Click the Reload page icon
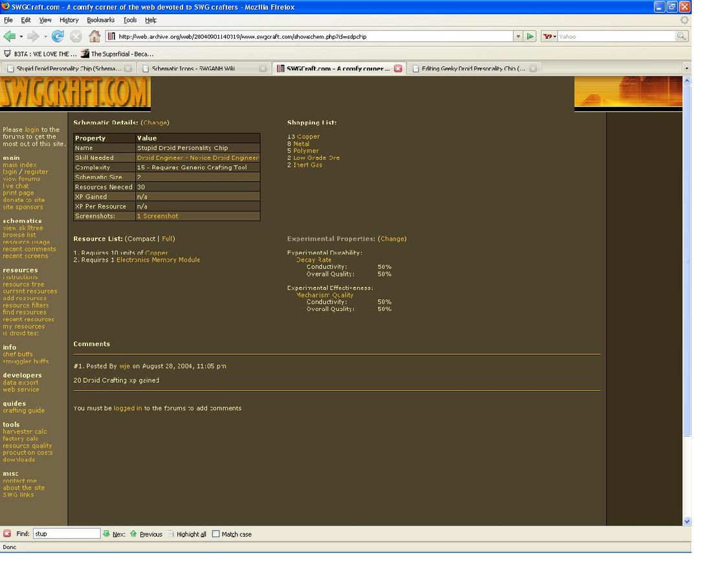 (58, 36)
